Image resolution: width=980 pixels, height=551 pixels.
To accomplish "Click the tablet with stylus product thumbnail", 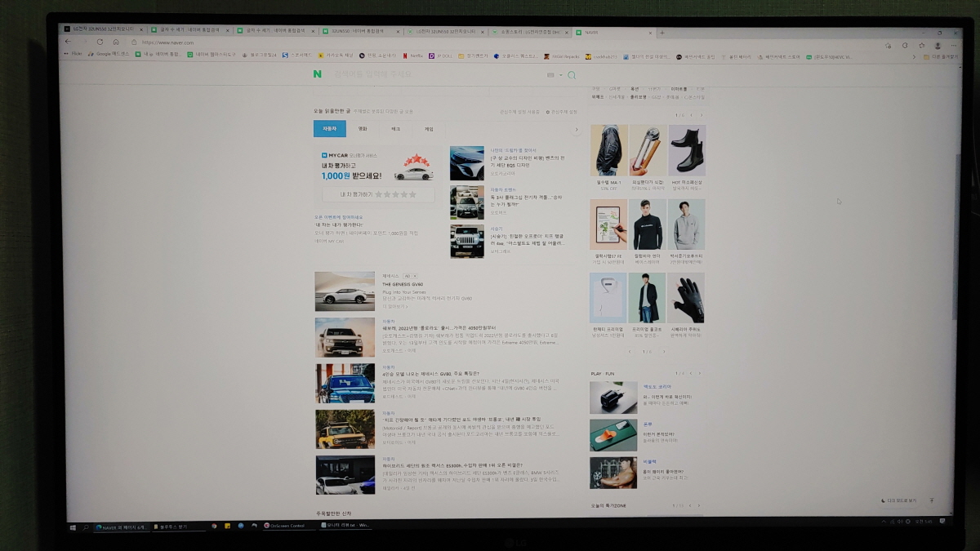I will [x=608, y=224].
